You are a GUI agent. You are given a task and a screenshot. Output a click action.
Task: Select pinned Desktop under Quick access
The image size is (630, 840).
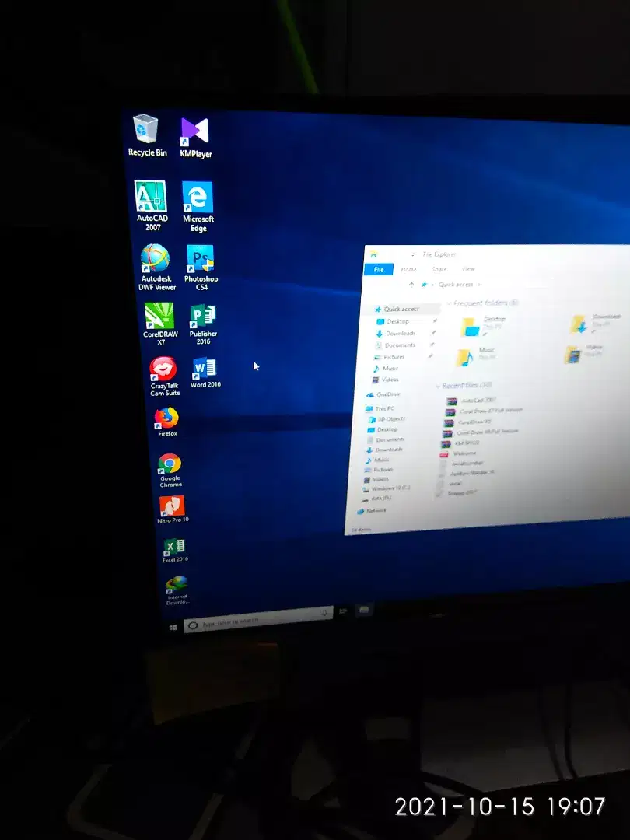coord(397,321)
